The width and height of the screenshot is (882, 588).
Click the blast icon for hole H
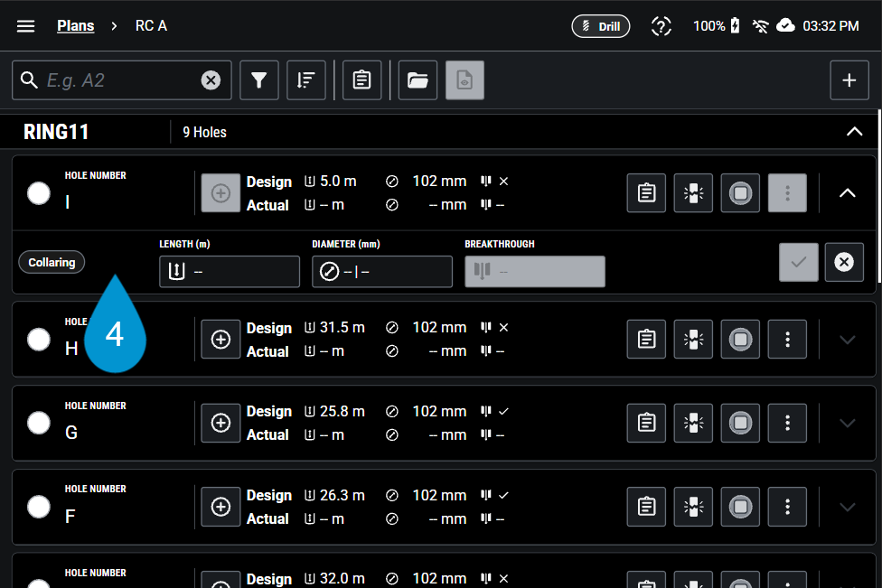693,340
